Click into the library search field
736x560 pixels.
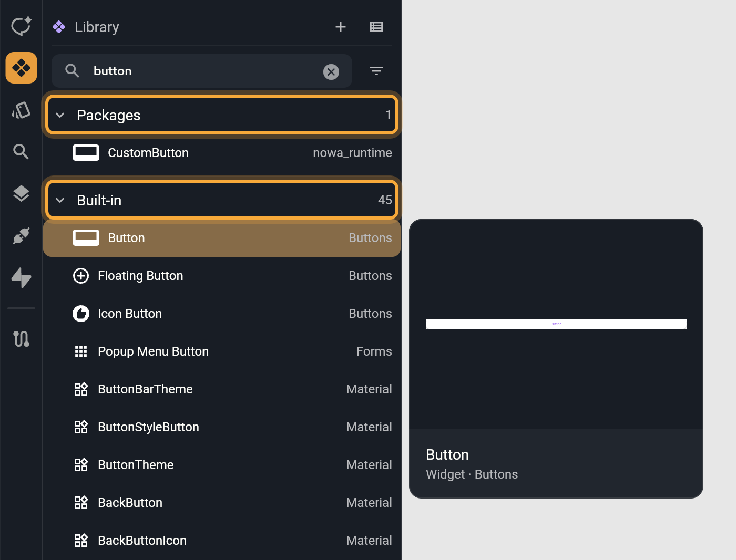click(202, 71)
